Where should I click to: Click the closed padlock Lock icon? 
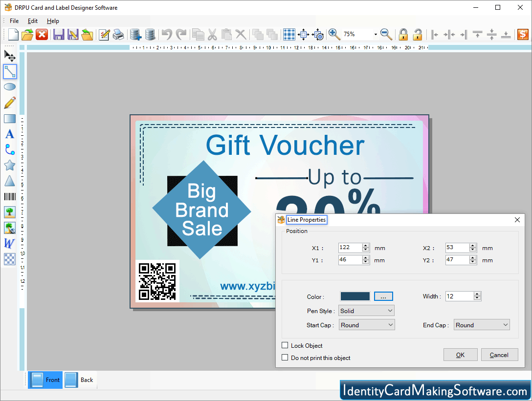coord(403,34)
